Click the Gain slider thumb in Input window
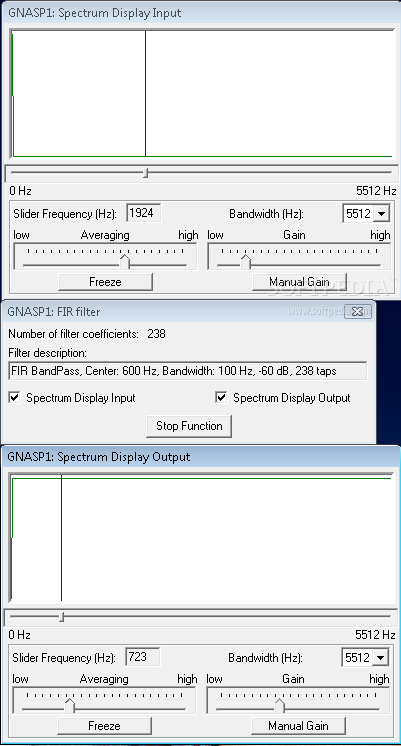Screen dimensions: 401x746 click(245, 261)
